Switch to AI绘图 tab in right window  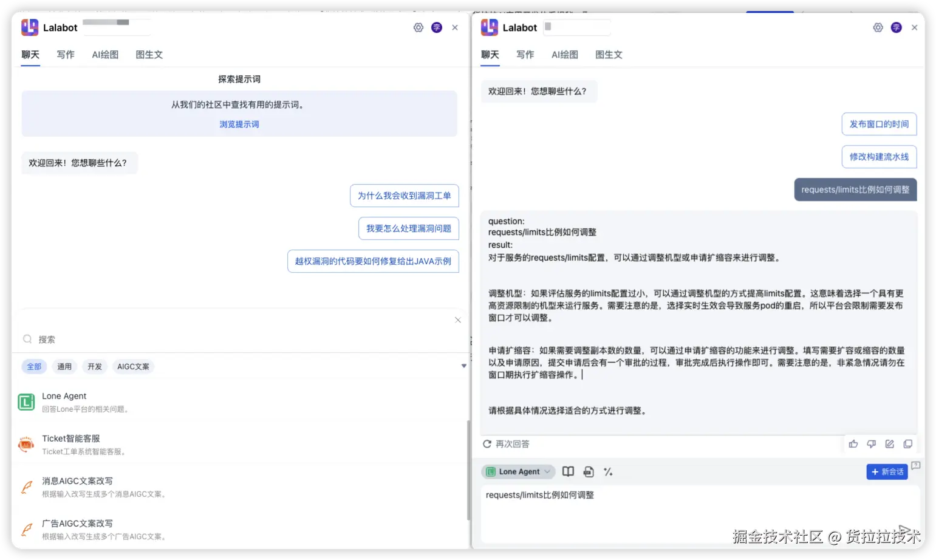click(x=564, y=55)
